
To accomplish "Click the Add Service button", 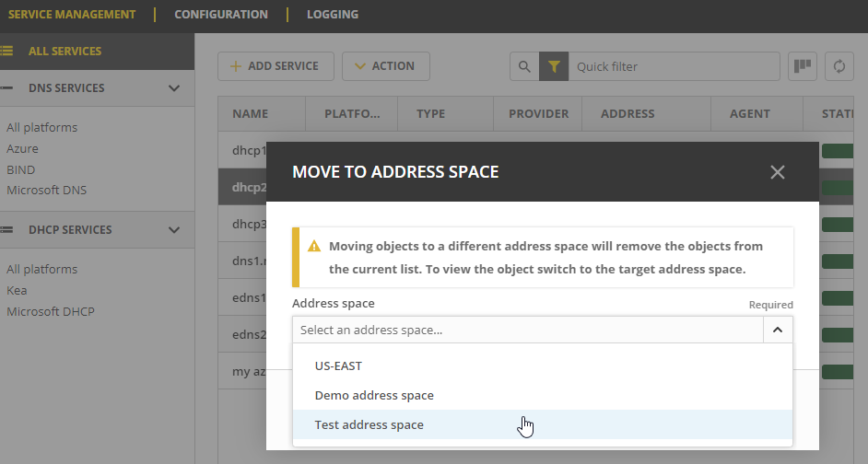I will pyautogui.click(x=274, y=66).
